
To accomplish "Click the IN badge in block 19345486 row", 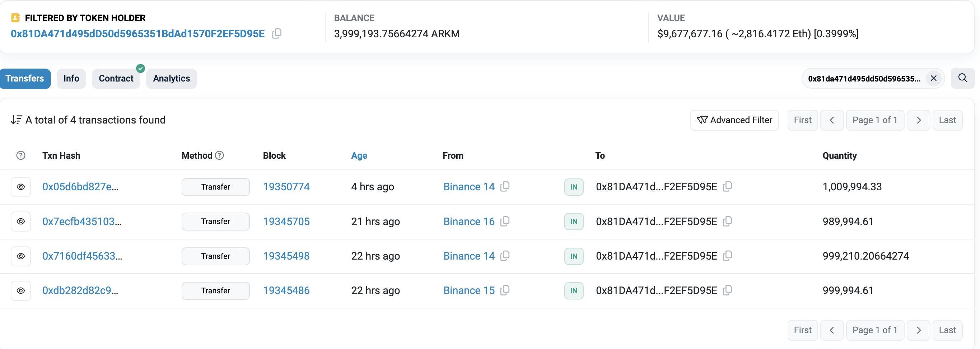I will point(574,291).
